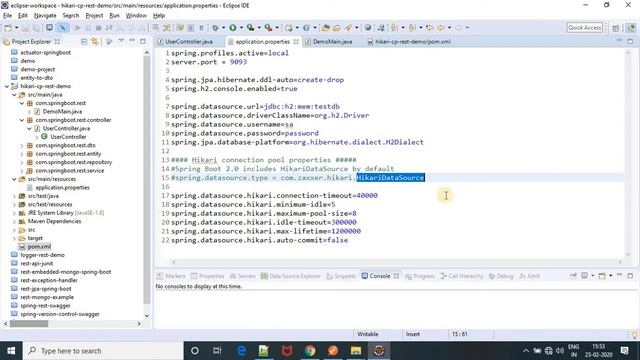Open the Markers view tab
640x360 pixels.
pyautogui.click(x=171, y=276)
